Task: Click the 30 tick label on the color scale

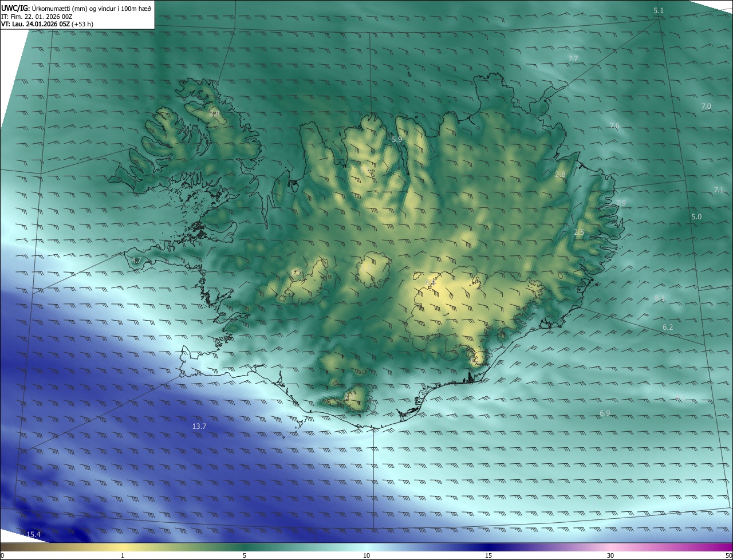Action: tap(610, 555)
